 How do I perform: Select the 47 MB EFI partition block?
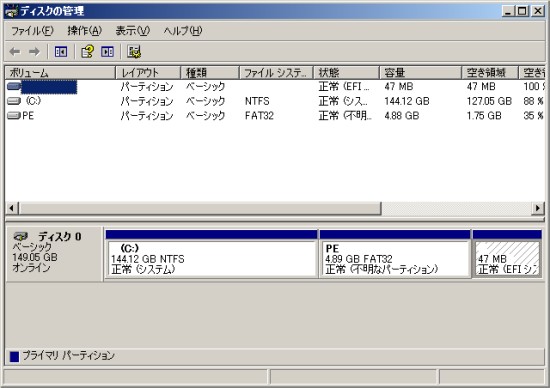coord(507,254)
